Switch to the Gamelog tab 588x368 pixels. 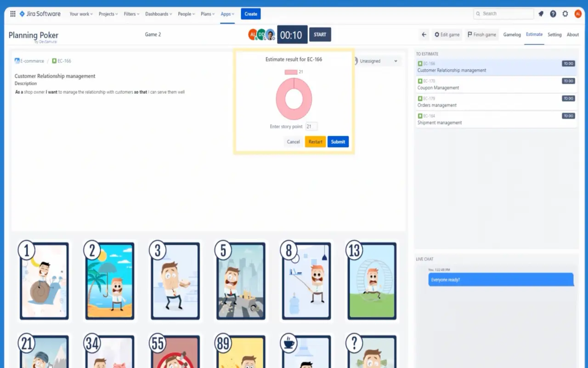(512, 34)
